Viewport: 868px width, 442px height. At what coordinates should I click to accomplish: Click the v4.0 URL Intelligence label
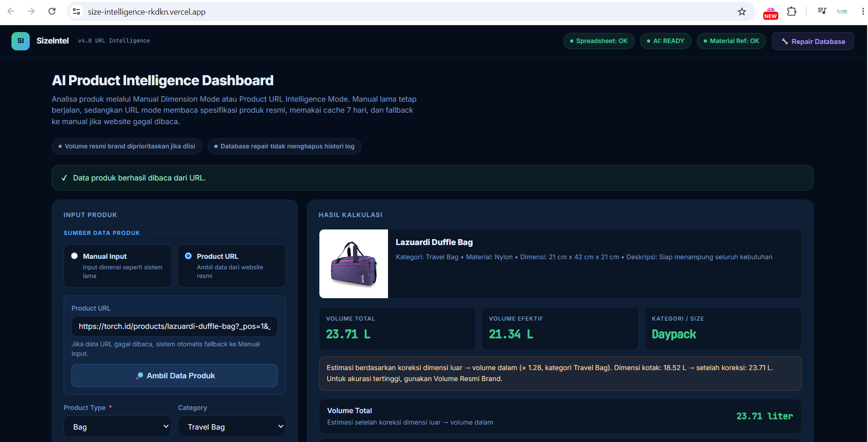coord(114,41)
